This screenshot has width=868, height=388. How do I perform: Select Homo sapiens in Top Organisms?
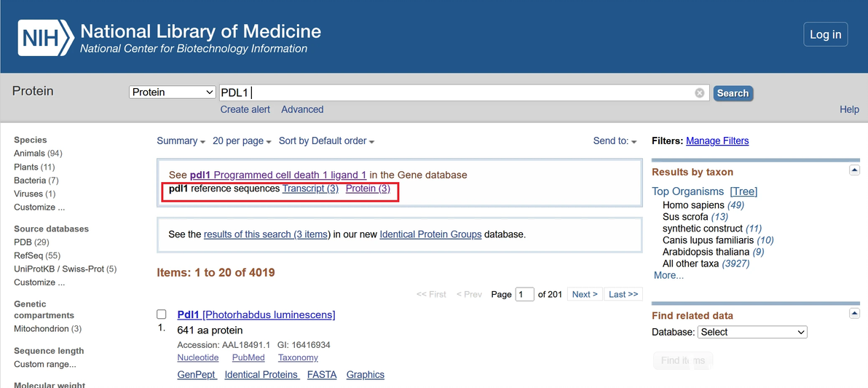693,205
